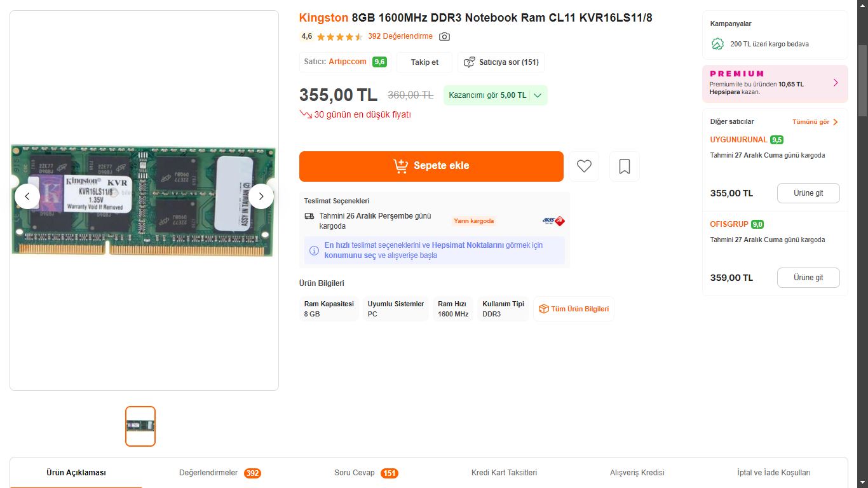Expand Tümünü gör for other sellers
Screen dimensions: 868x488
pyautogui.click(x=815, y=122)
